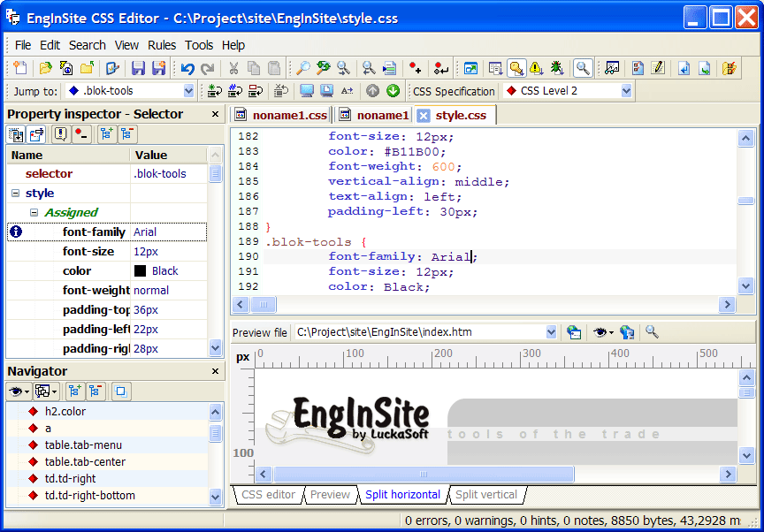Create a new document with the blank page icon
The height and width of the screenshot is (532, 764).
[19, 66]
